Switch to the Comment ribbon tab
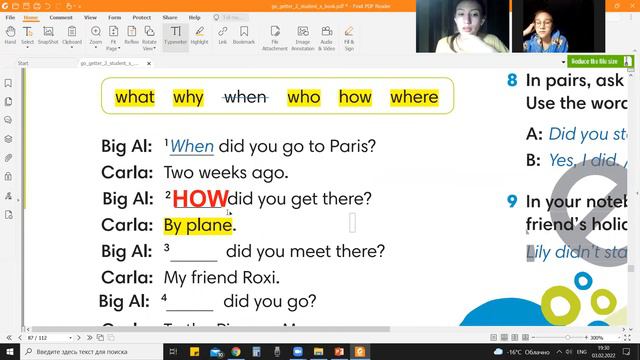This screenshot has height=360, width=640. click(61, 18)
